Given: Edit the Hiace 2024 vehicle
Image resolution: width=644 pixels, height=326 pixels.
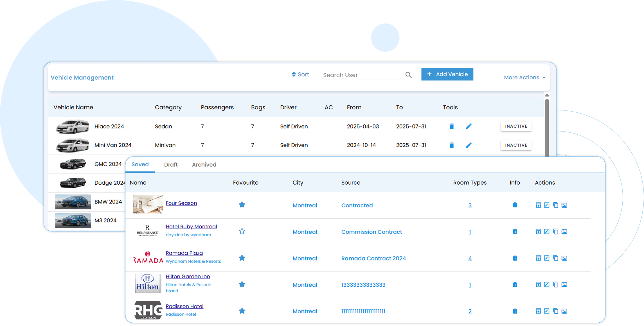Looking at the screenshot, I should [x=469, y=126].
